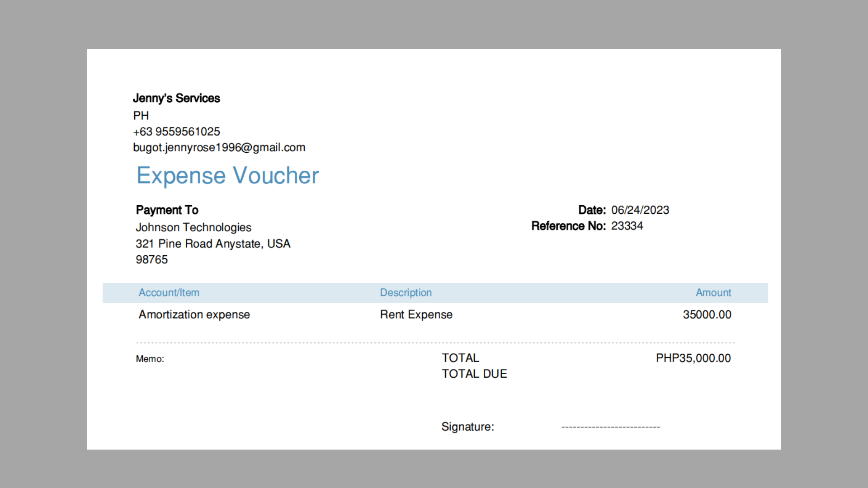Click the date value 06/24/2023
The height and width of the screenshot is (488, 868).
[x=640, y=210]
